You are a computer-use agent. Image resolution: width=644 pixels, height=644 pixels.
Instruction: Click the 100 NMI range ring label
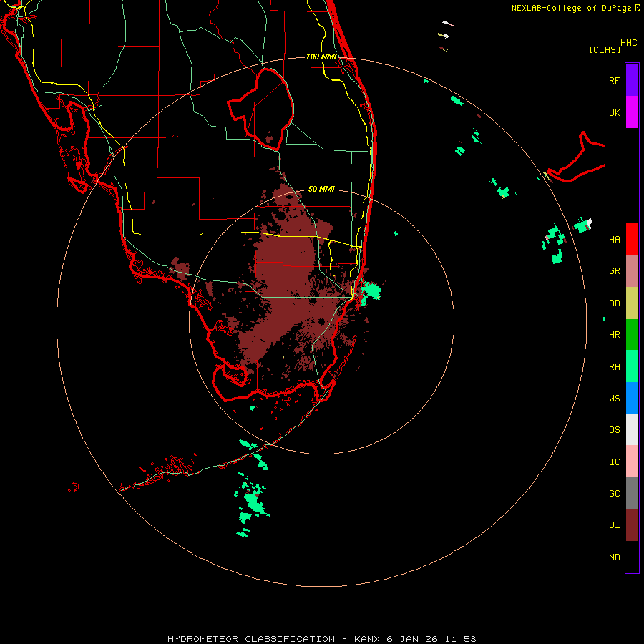[x=321, y=57]
